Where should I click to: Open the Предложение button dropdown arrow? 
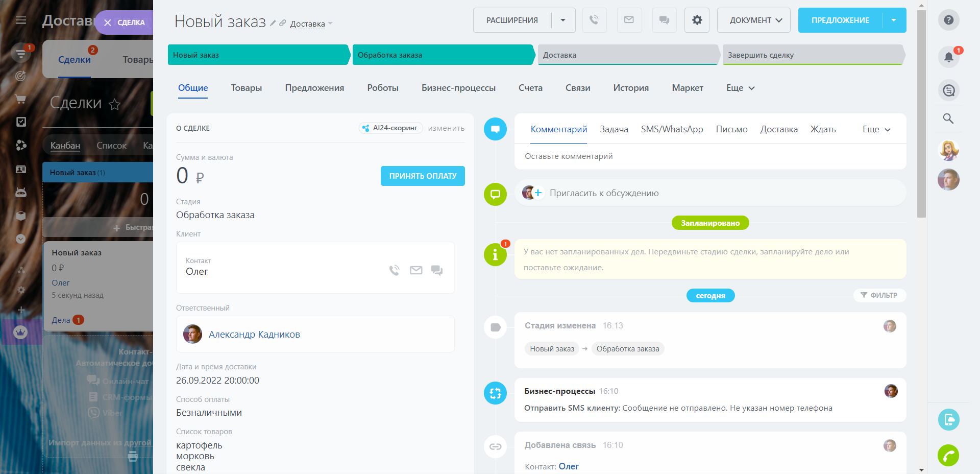coord(894,20)
